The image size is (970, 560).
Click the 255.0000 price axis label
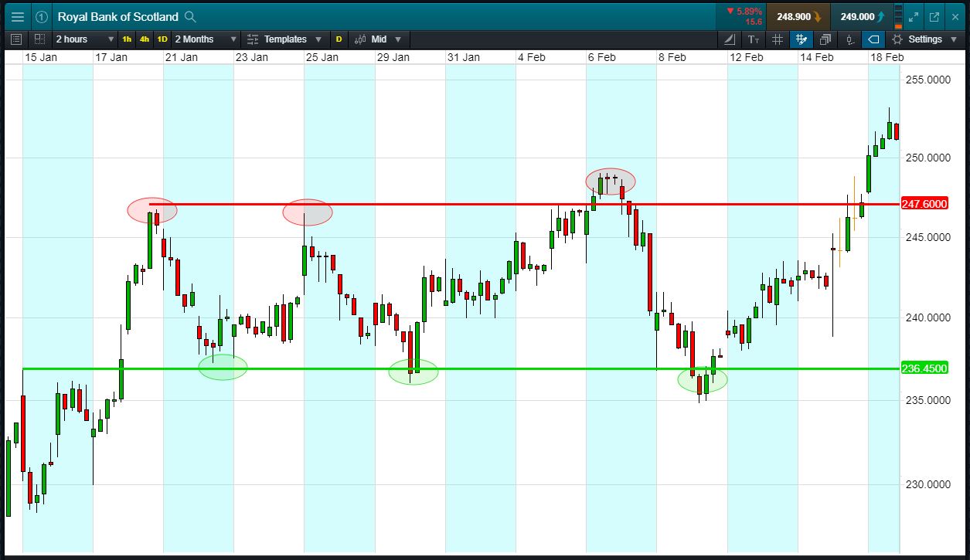927,80
